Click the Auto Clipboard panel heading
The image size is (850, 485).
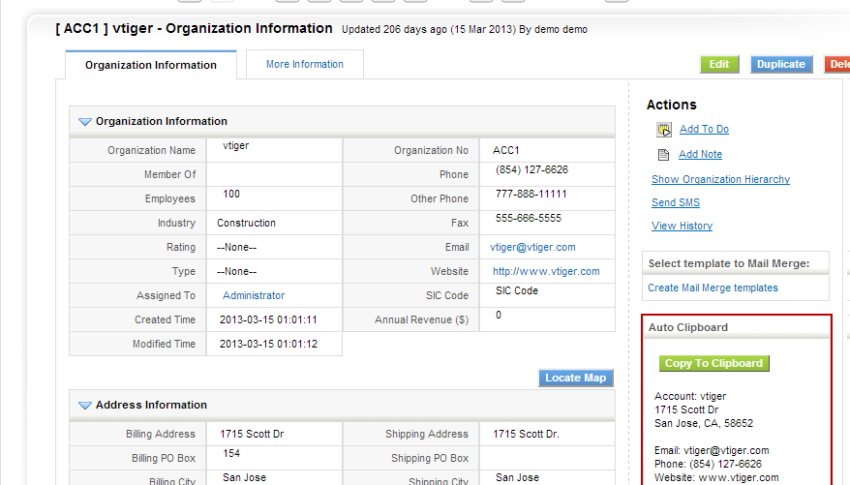(688, 327)
